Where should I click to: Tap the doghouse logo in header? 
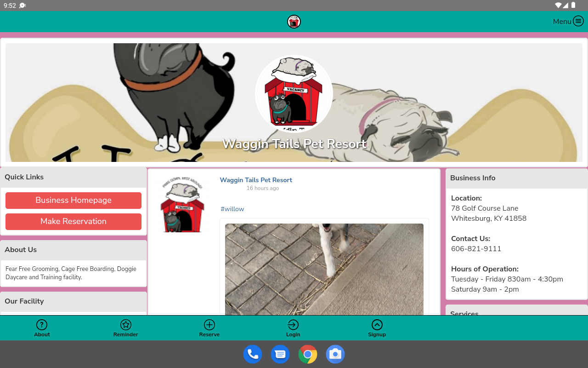click(x=294, y=22)
